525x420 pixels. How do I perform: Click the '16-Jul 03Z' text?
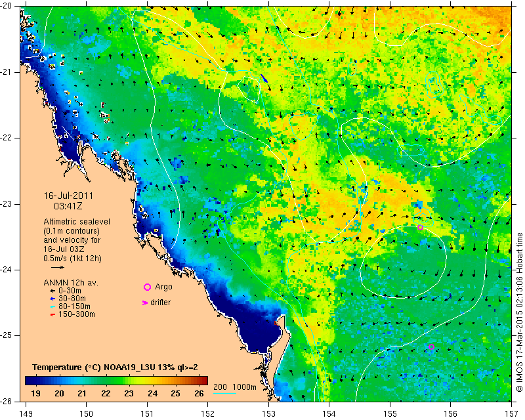click(64, 249)
